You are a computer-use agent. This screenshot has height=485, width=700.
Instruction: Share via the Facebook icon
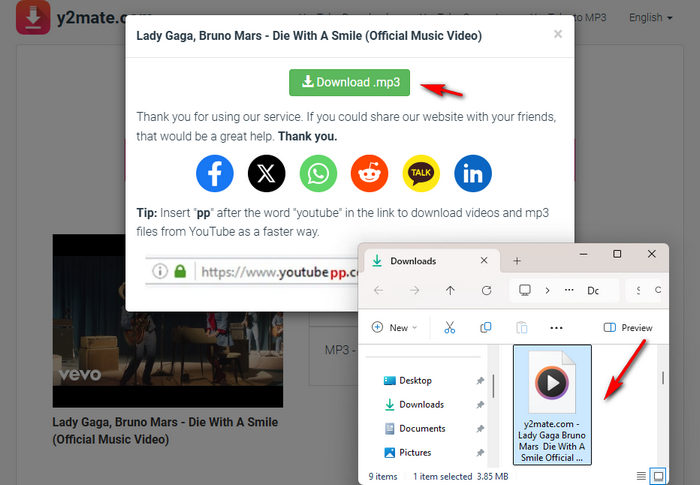[214, 173]
